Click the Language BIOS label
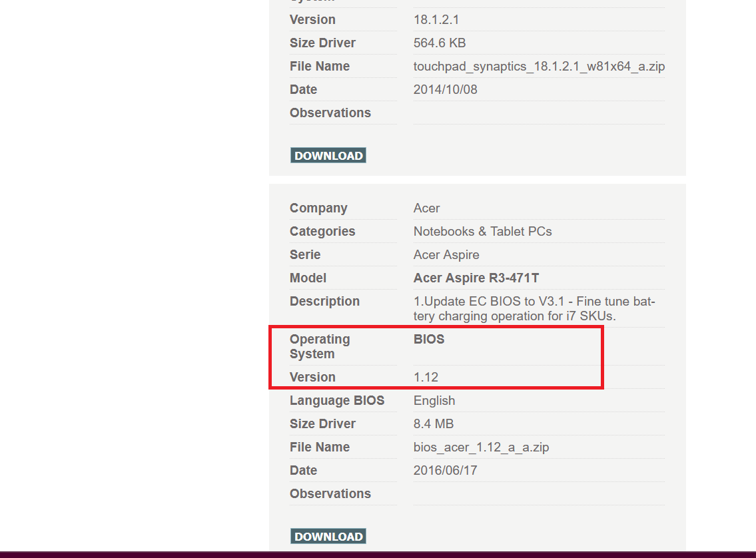 click(337, 400)
